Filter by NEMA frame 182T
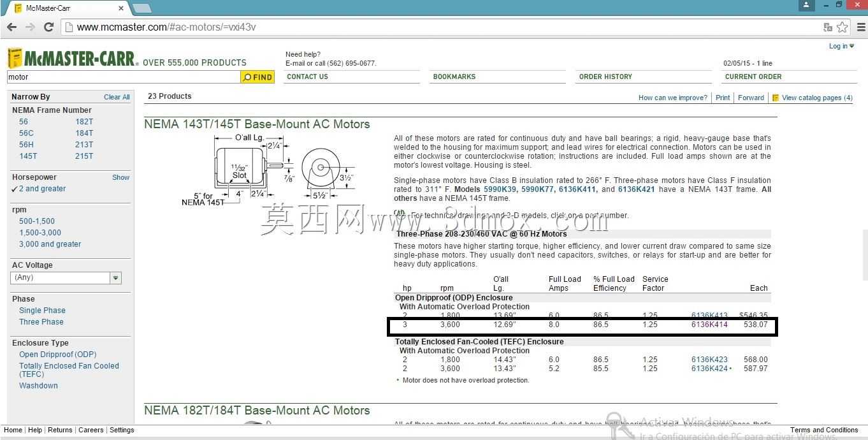The width and height of the screenshot is (868, 440). point(84,121)
